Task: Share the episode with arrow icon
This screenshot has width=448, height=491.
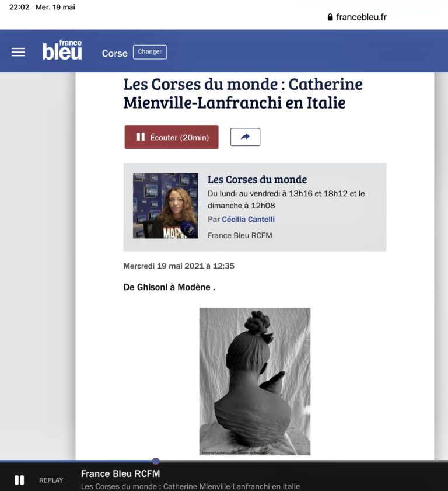Action: point(245,137)
